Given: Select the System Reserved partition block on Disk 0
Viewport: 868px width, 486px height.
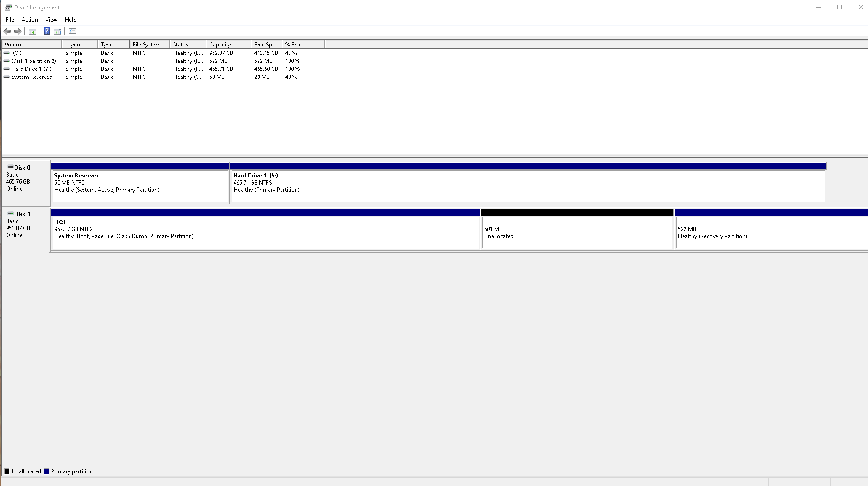Looking at the screenshot, I should pos(140,183).
